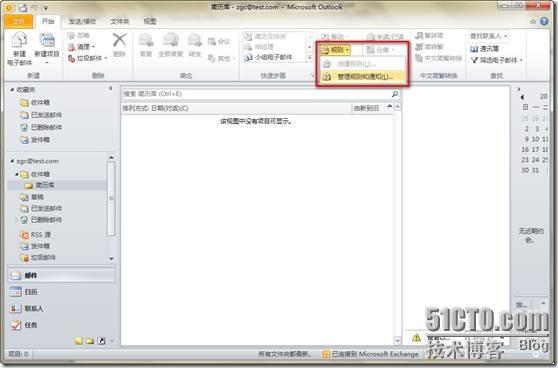Expand the To-Do bar arrow
Viewport: 558px width, 368px height.
click(518, 89)
